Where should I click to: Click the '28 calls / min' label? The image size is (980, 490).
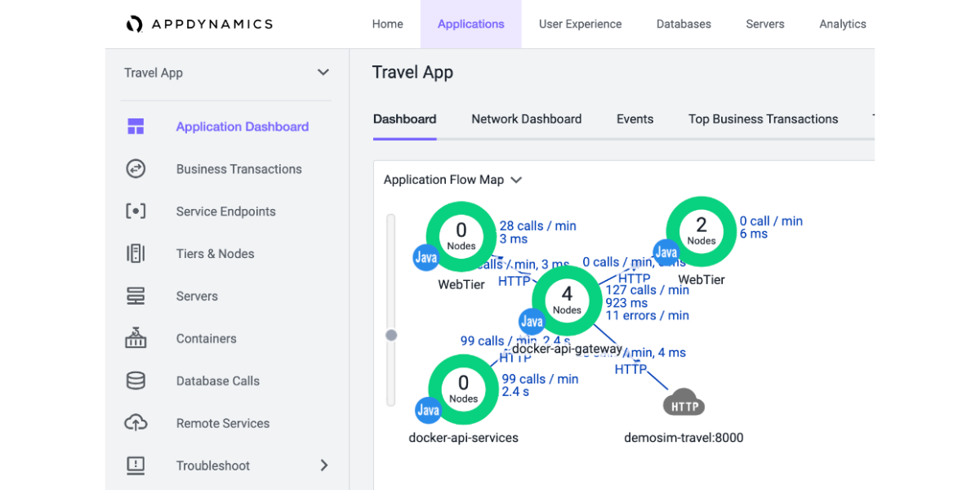pyautogui.click(x=538, y=226)
